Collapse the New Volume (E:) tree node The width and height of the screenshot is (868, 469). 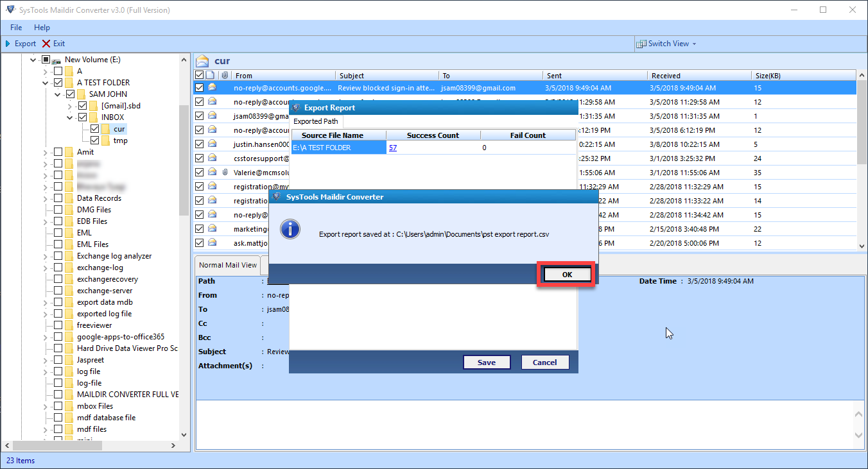click(33, 60)
